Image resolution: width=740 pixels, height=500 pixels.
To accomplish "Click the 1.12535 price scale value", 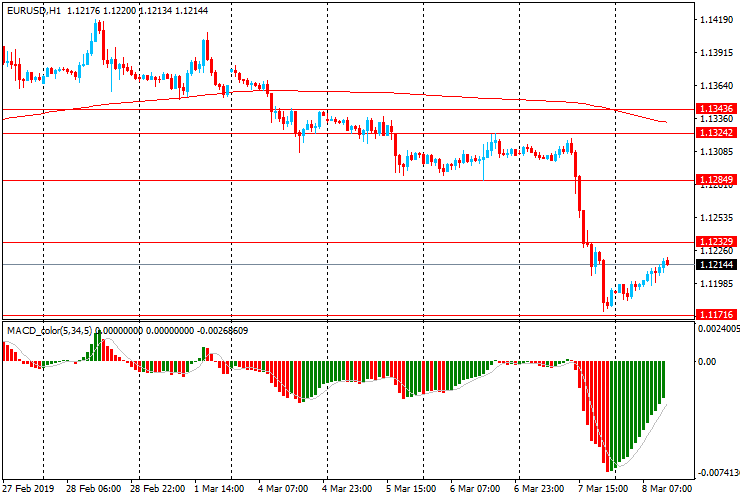I will 716,218.
